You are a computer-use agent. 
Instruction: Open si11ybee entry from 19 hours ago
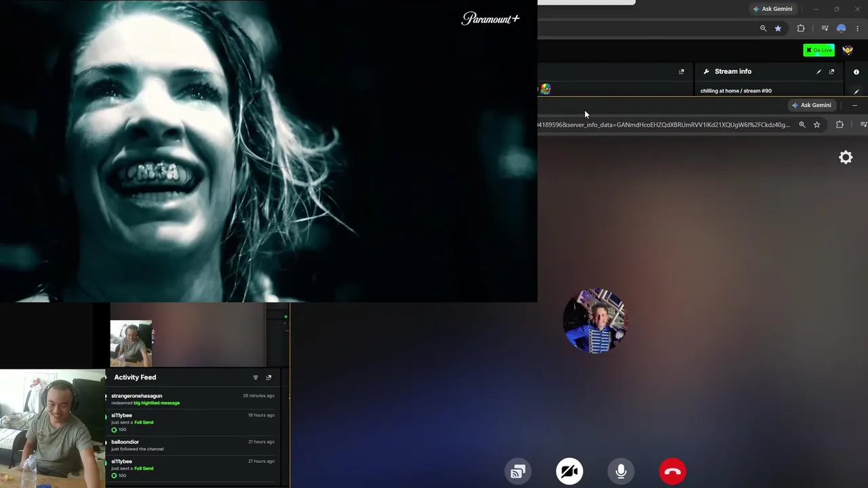pos(193,422)
